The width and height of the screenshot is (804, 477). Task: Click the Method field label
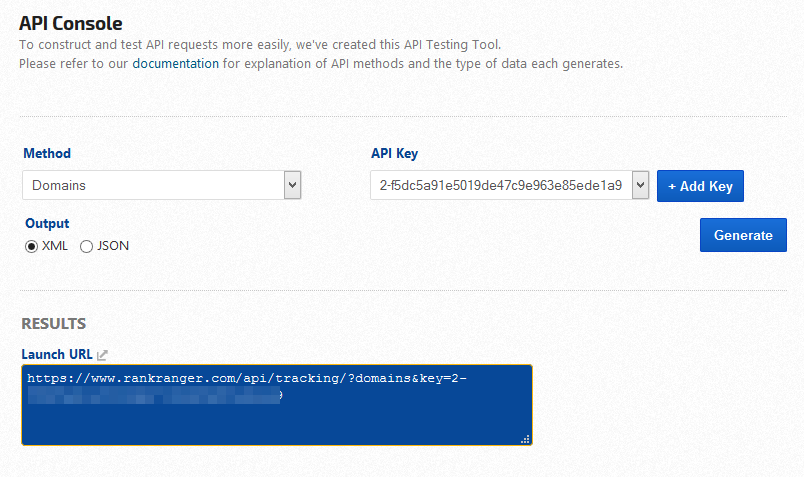pos(47,153)
